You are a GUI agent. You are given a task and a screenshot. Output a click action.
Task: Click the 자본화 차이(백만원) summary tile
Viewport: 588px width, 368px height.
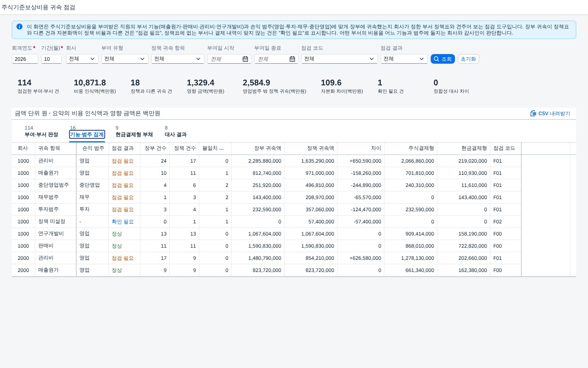[342, 86]
